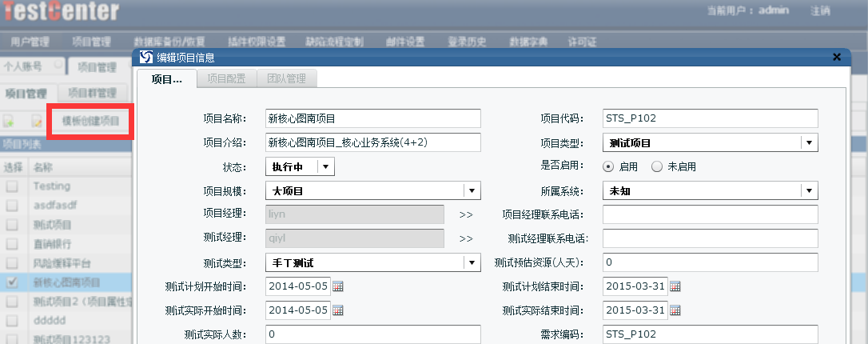
Task: Click the >> picker beside 项目经理
Action: pos(466,215)
